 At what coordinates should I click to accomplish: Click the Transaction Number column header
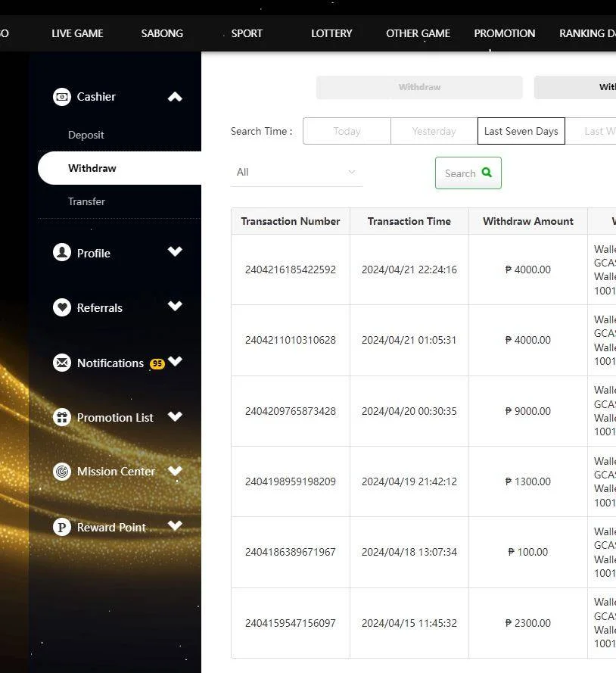pos(291,221)
